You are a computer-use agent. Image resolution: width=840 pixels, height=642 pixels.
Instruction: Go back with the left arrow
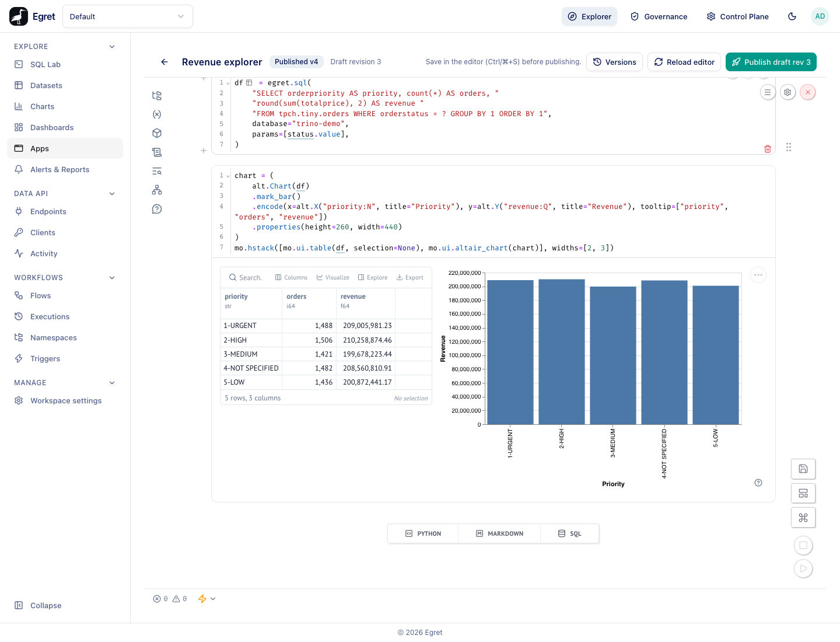coord(164,62)
